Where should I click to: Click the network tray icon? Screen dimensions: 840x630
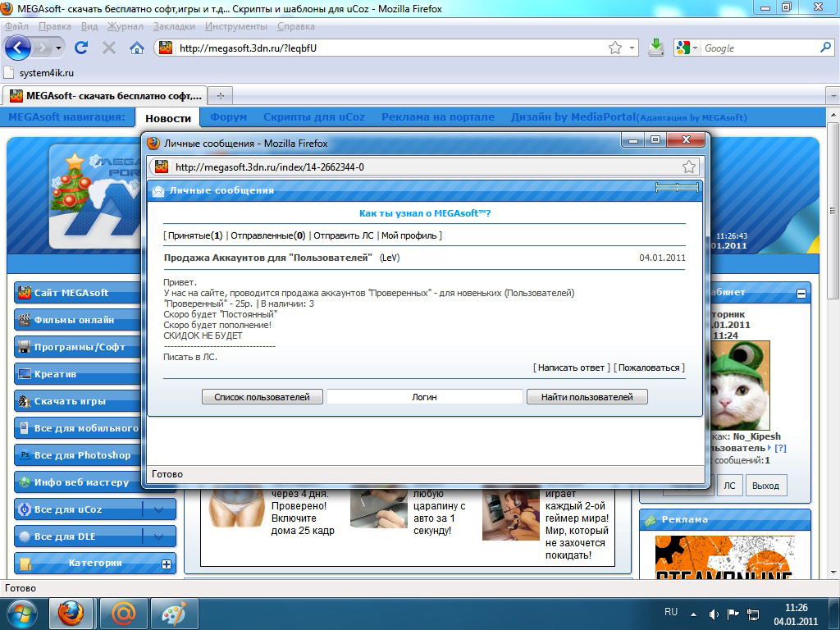pyautogui.click(x=753, y=614)
